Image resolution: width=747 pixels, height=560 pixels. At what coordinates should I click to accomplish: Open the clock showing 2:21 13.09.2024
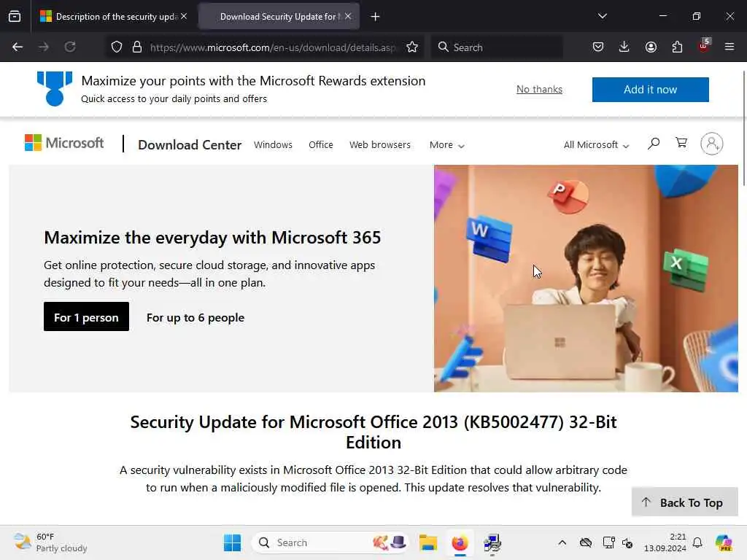click(665, 542)
